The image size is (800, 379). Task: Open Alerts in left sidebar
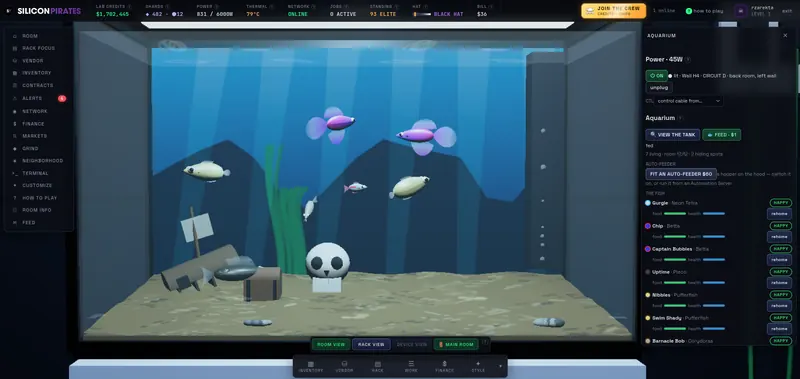click(x=38, y=98)
